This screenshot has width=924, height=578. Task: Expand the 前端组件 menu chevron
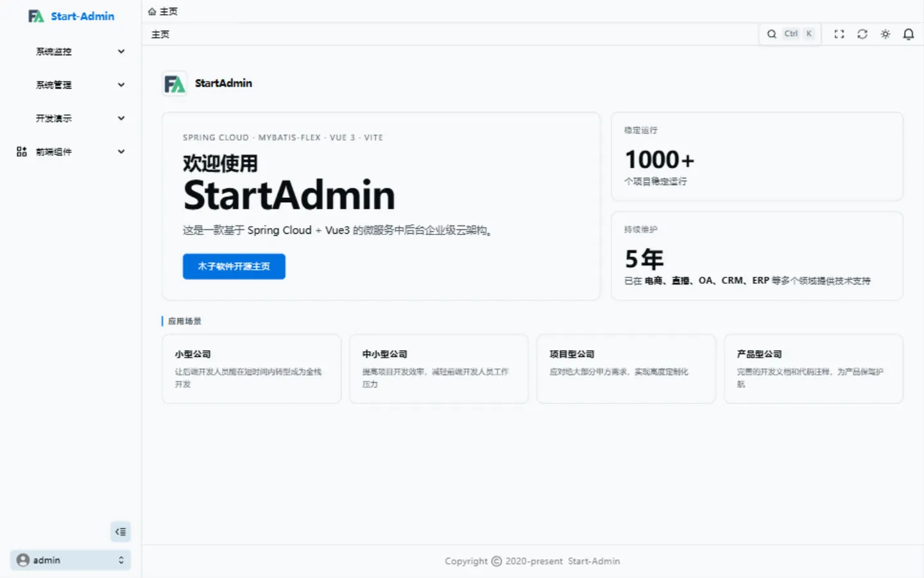click(x=121, y=152)
